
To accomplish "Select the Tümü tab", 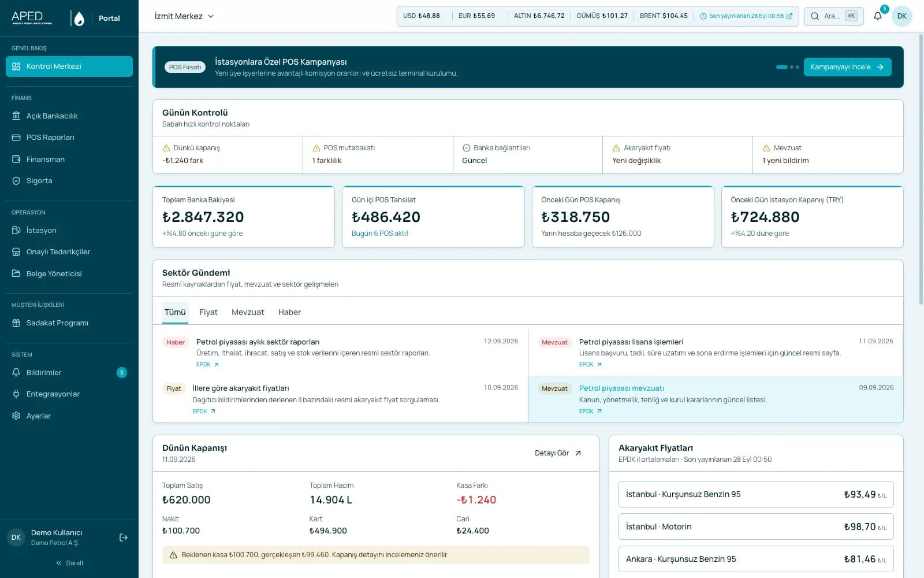I will coord(175,312).
